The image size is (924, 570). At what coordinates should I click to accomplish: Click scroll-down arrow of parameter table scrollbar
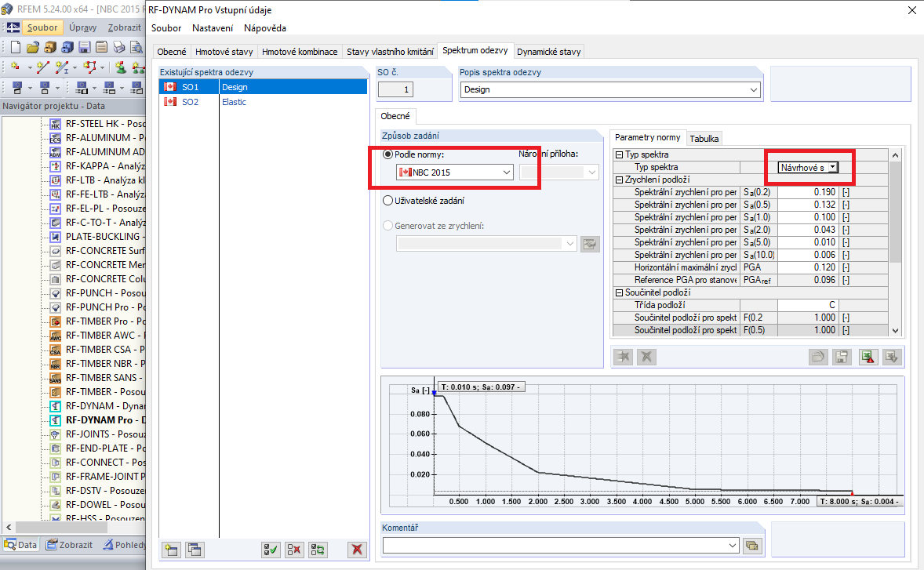(x=895, y=331)
